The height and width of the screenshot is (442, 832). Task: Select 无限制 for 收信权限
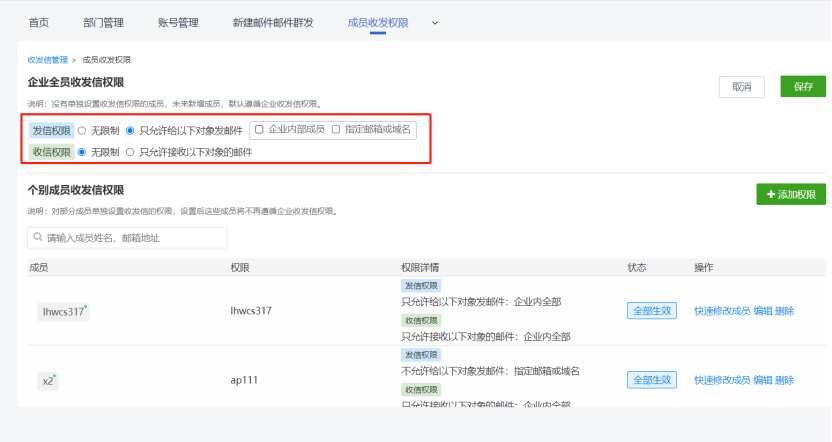point(82,152)
